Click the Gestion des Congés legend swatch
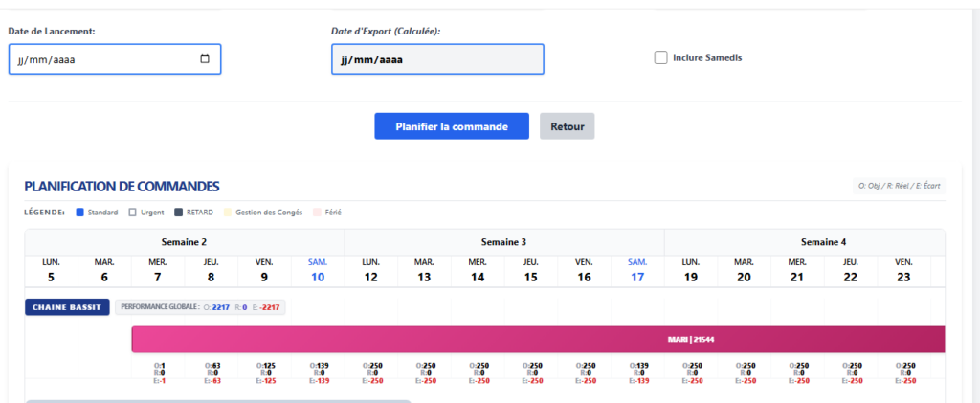 point(226,213)
